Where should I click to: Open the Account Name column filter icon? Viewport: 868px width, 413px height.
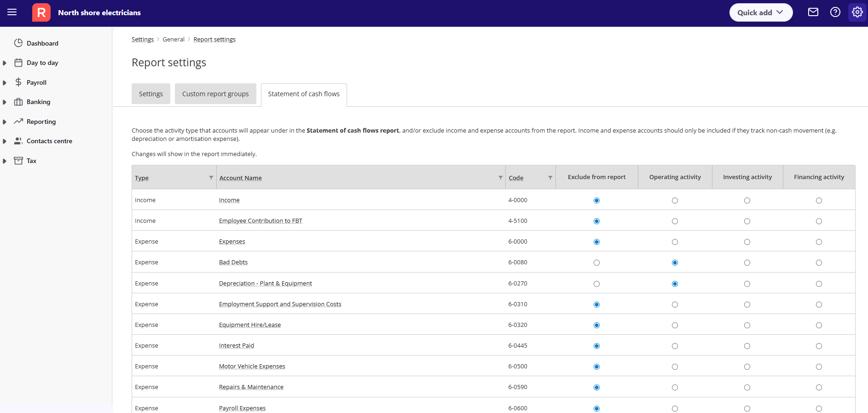point(501,178)
